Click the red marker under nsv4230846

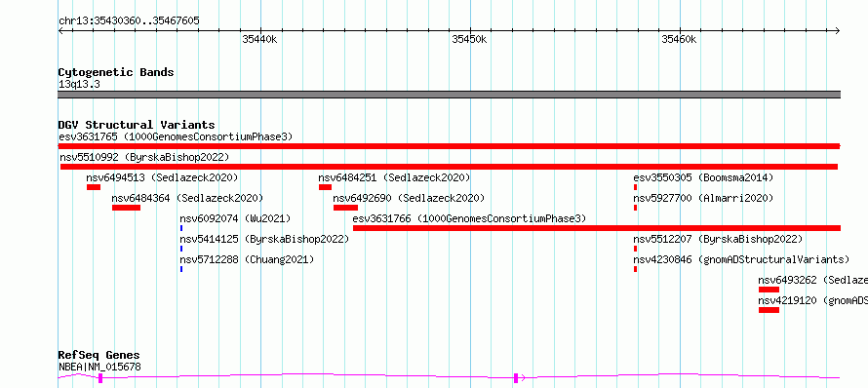coord(636,269)
